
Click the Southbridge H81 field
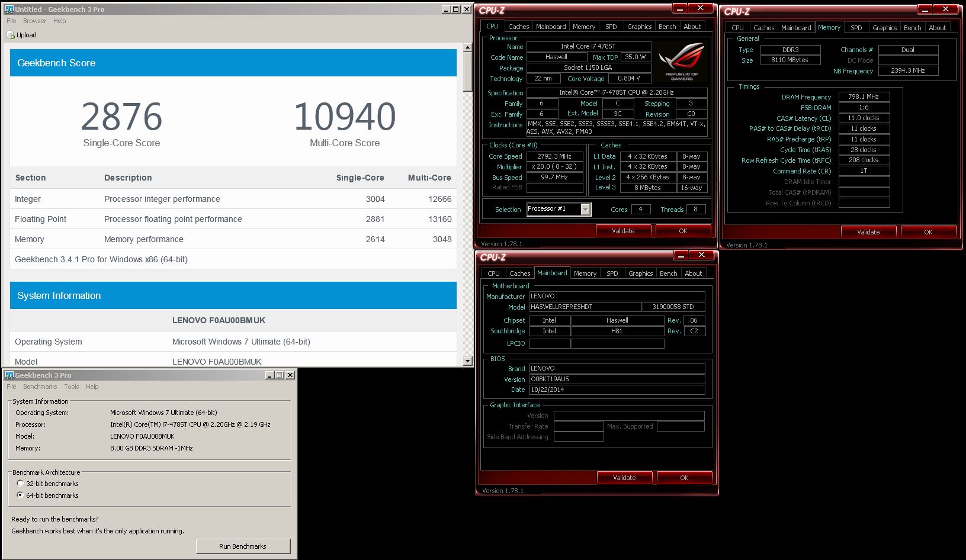point(617,331)
